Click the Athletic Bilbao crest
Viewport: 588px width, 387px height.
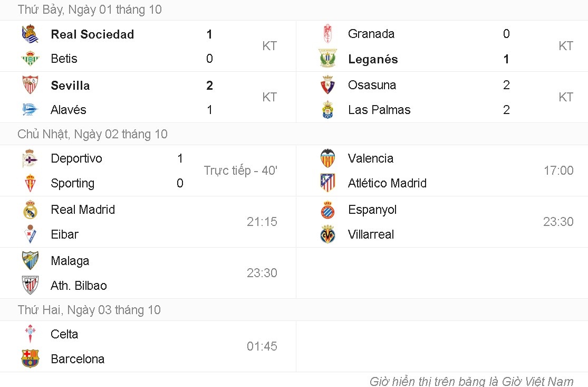(x=30, y=286)
